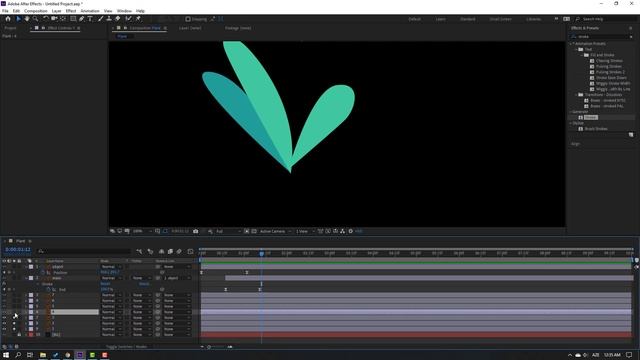Create new bin in Effects & Presets panel

pos(631,135)
